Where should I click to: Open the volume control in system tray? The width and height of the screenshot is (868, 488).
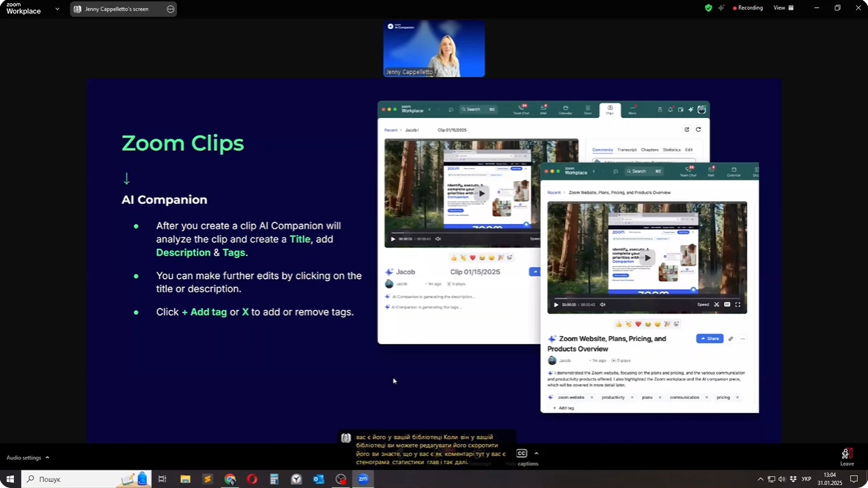(781, 479)
